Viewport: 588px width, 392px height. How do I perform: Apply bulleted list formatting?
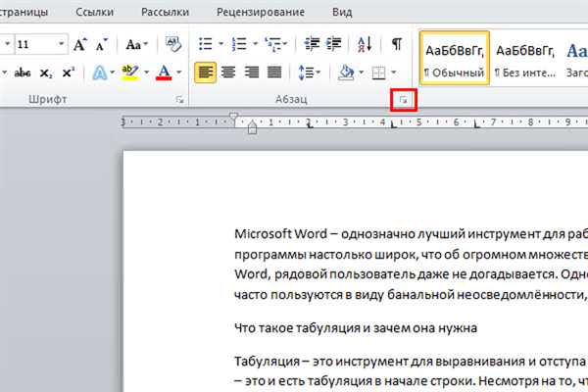click(206, 44)
